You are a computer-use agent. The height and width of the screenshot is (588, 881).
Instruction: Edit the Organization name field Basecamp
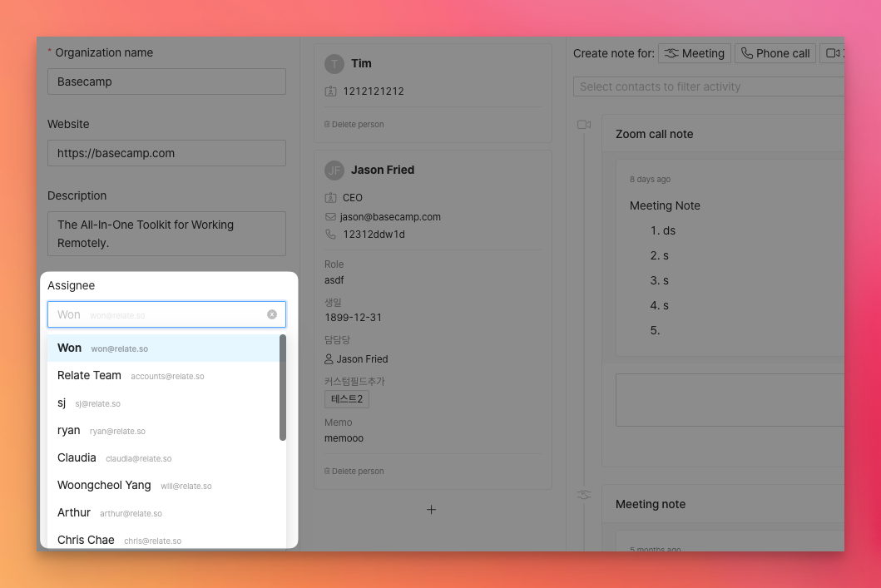(166, 82)
